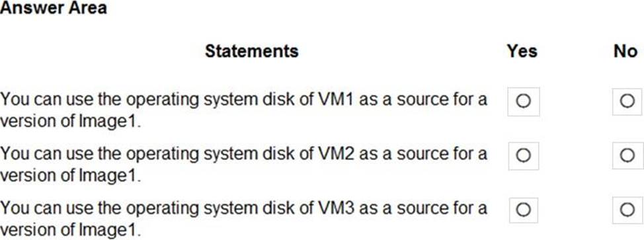
Task: Click the No column header
Action: pyautogui.click(x=625, y=52)
